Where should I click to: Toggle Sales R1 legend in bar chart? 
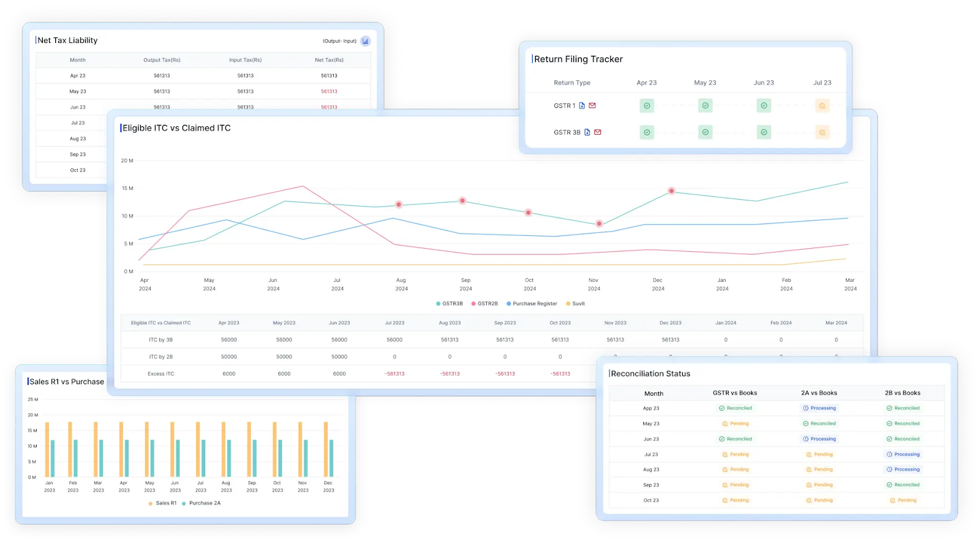(162, 503)
